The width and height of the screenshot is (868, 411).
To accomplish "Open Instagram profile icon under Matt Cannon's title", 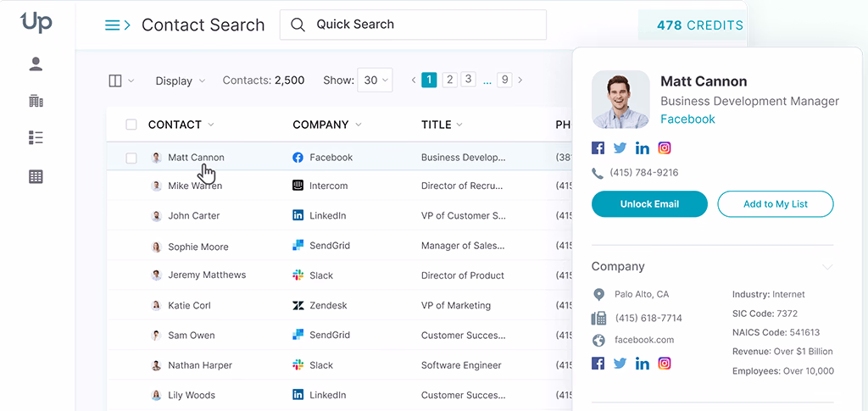I will [665, 147].
